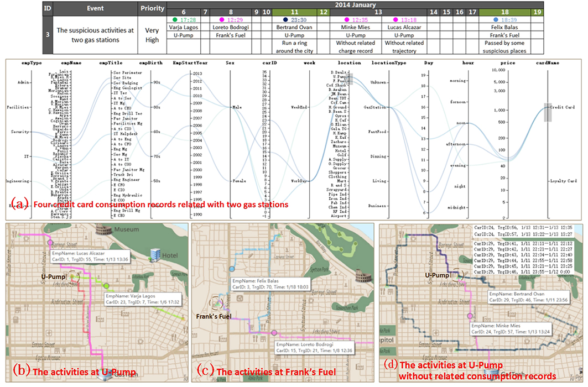Click the pink trajectory dot above Loreto Bodrogi tooltip

pos(274,333)
